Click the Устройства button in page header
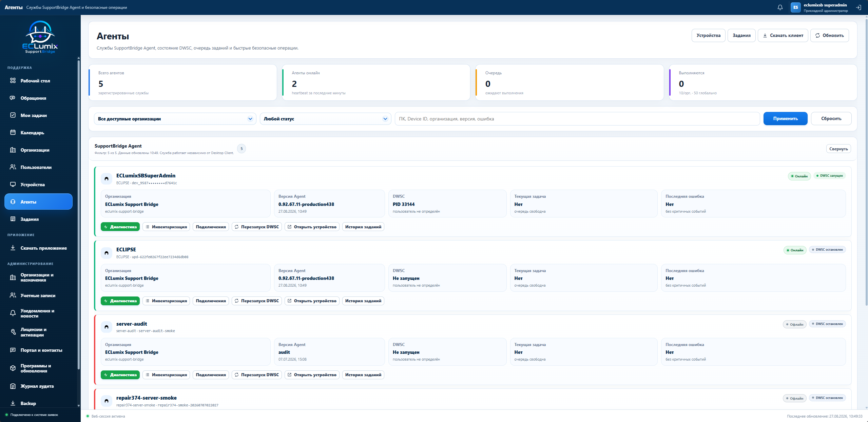Image resolution: width=868 pixels, height=422 pixels. (709, 36)
